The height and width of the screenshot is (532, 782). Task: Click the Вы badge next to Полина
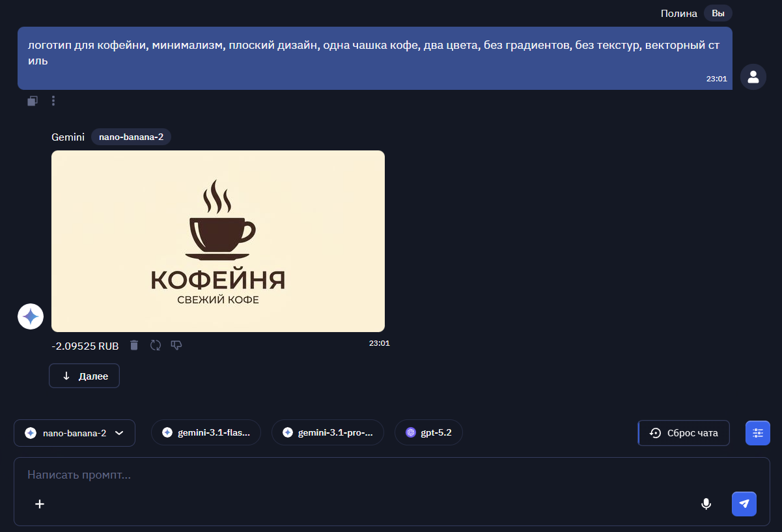point(718,13)
